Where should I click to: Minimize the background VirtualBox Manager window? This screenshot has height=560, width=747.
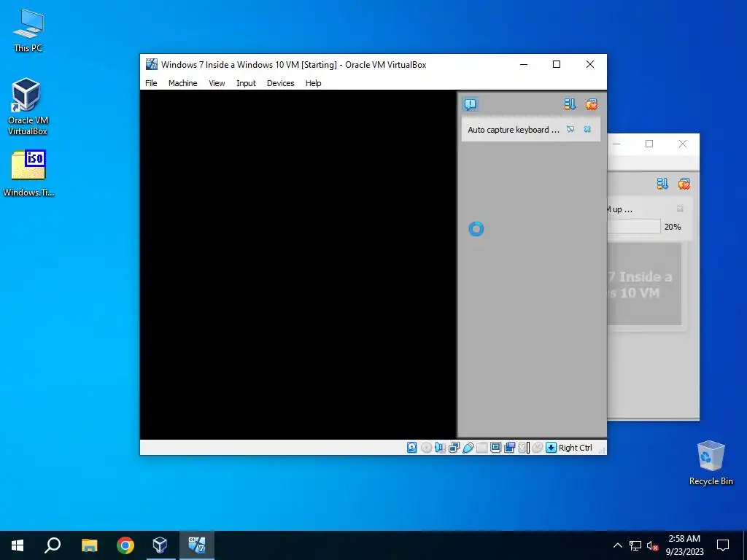click(x=616, y=144)
